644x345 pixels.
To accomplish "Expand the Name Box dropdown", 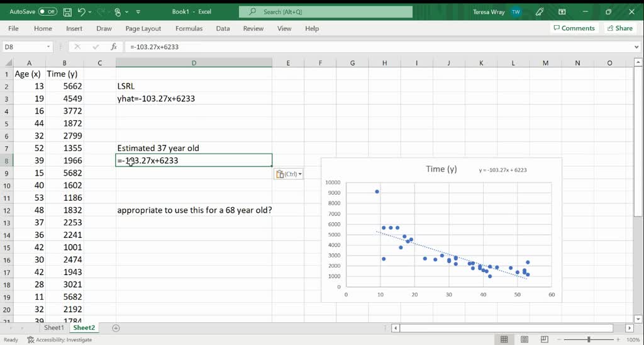I will coord(48,47).
